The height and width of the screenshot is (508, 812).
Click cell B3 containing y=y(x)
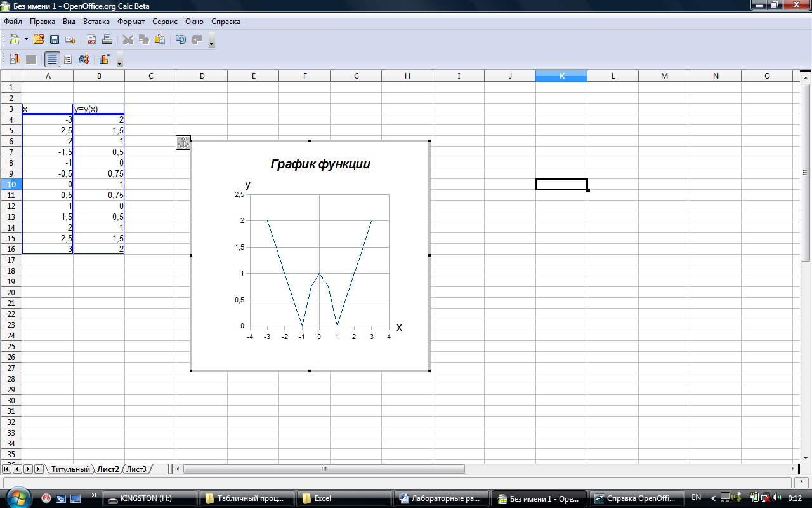coord(99,109)
